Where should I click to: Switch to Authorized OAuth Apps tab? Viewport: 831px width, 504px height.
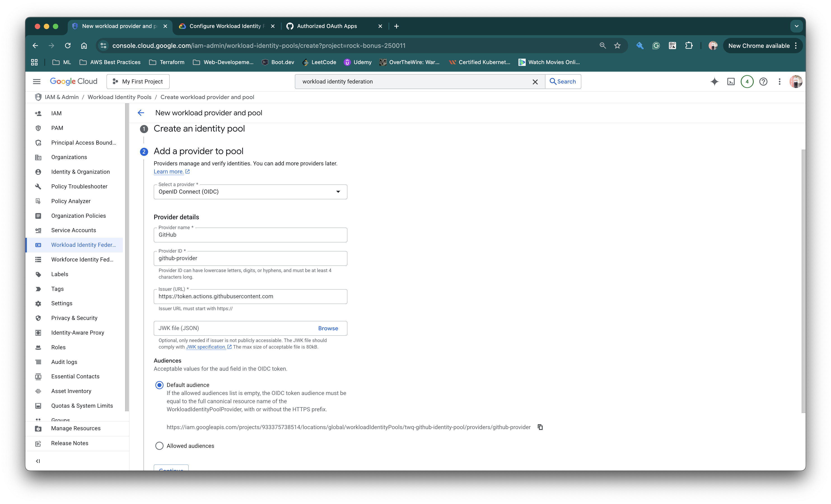click(x=334, y=26)
